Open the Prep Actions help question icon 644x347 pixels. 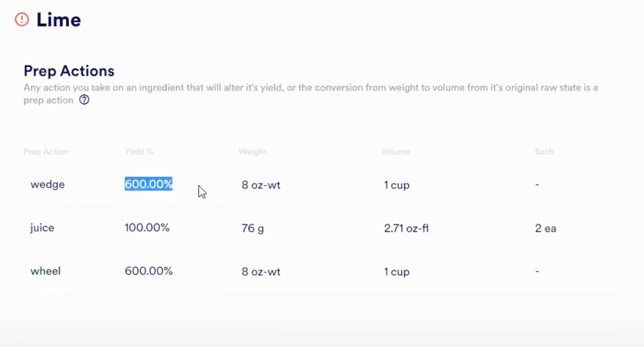tap(84, 100)
